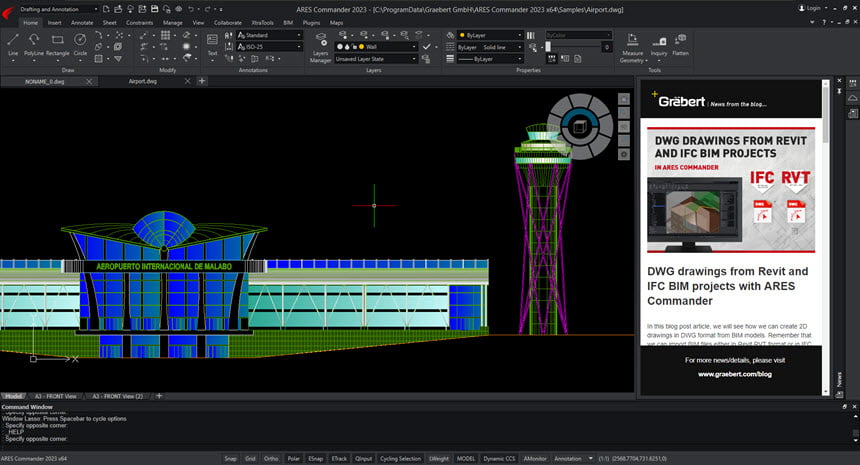Click the transparency value input field
This screenshot has width=860, height=465.
click(x=607, y=47)
